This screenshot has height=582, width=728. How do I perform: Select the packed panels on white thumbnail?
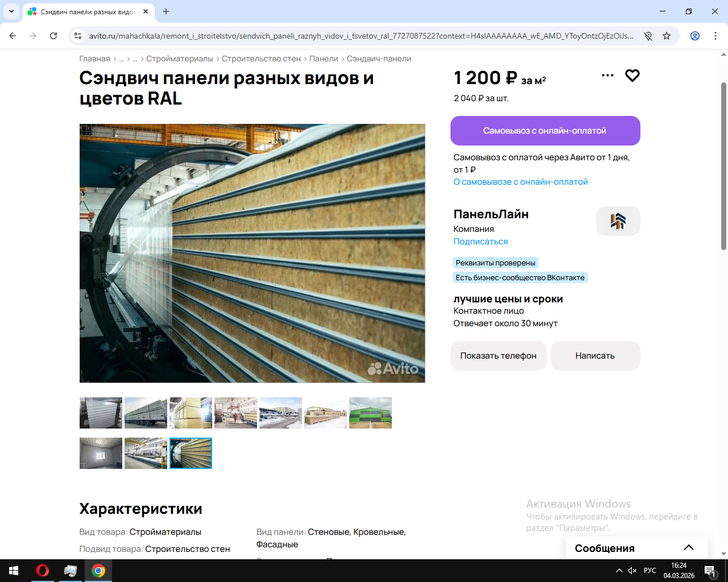(x=325, y=413)
